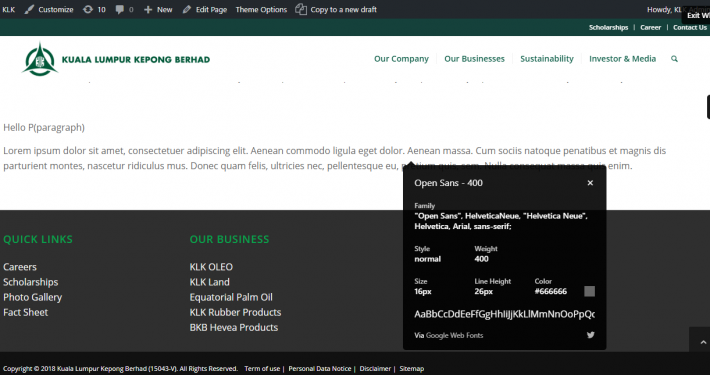The height and width of the screenshot is (375, 710).
Task: Open the Disclaimer footer link
Action: pyautogui.click(x=375, y=369)
